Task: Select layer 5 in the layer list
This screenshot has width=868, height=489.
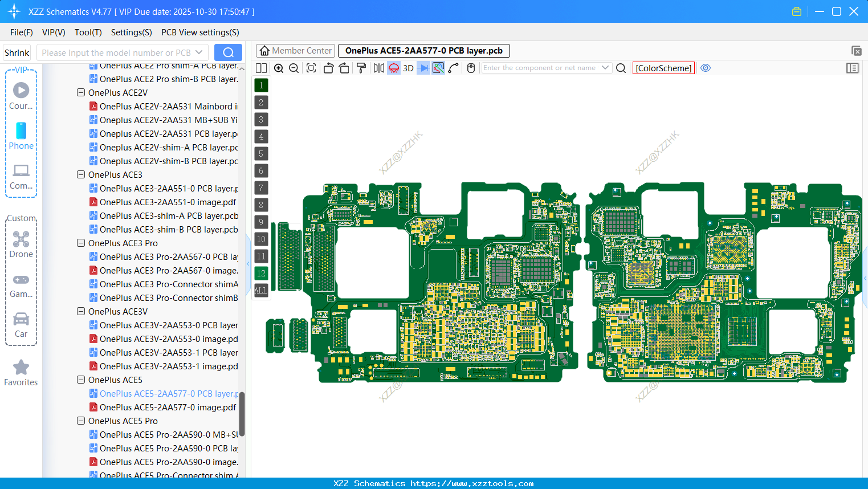Action: tap(260, 153)
